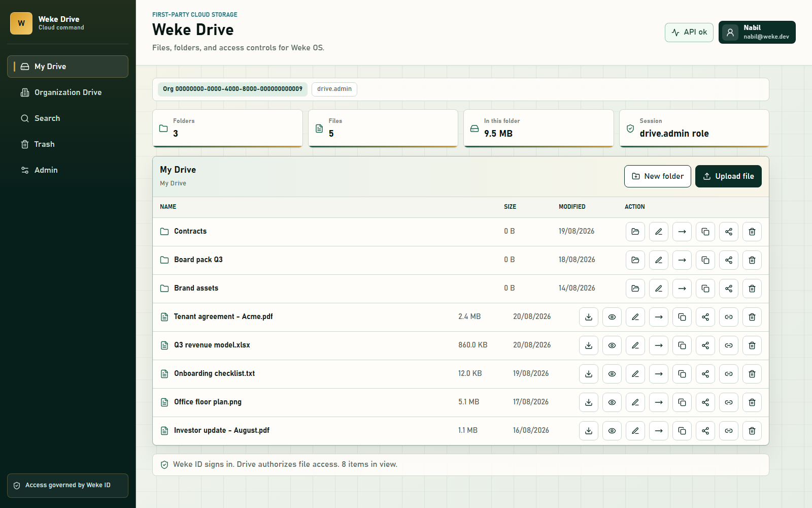Open Organization Drive in the sidebar
Viewport: 812px width, 508px height.
(x=67, y=92)
